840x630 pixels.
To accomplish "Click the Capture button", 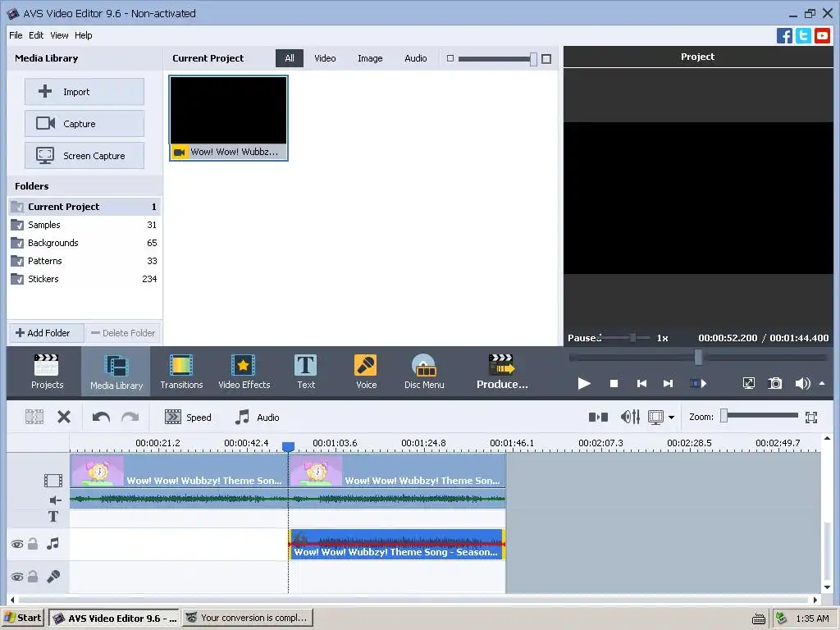I will (84, 124).
